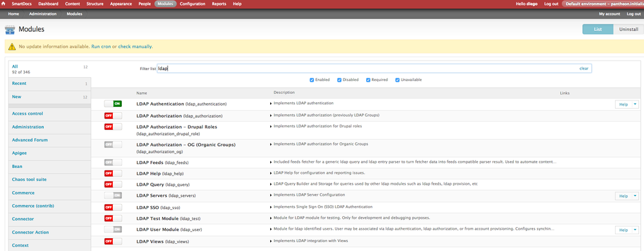This screenshot has height=251, width=644.
Task: Expand LDAP Help description triangle
Action: [x=271, y=172]
